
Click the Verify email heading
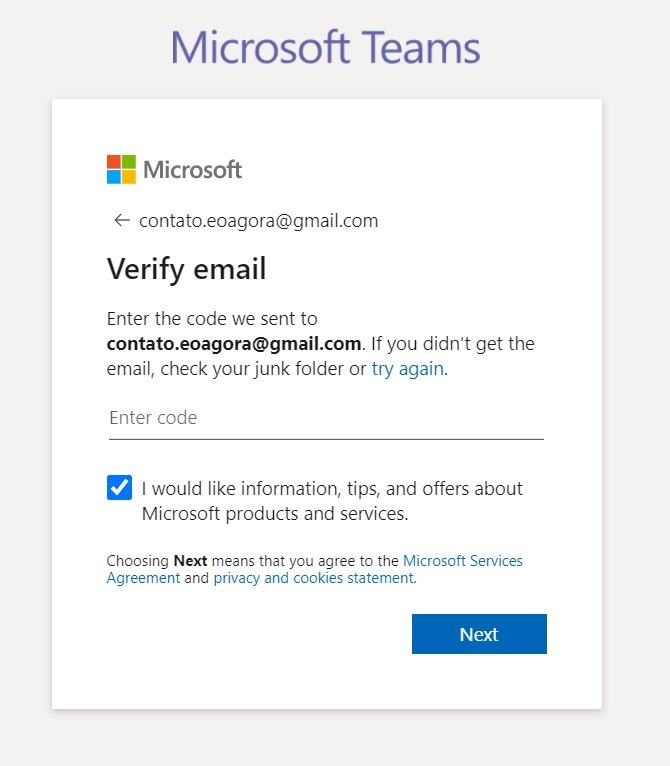(x=186, y=269)
